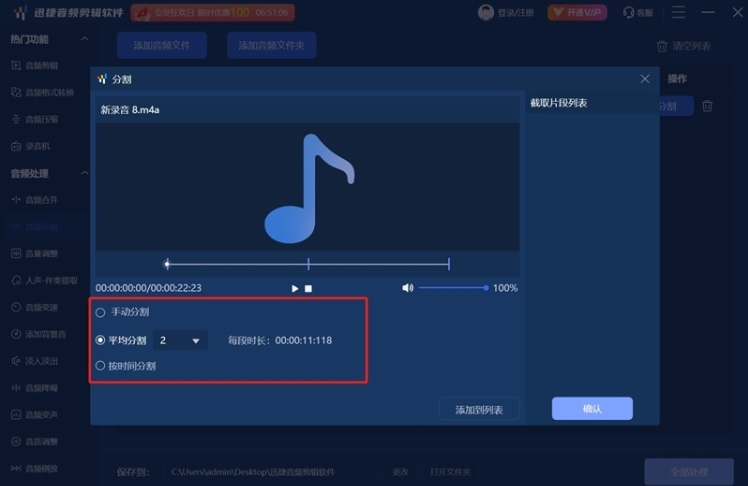Collapse the 音频处理 section
The image size is (748, 486).
coord(84,173)
